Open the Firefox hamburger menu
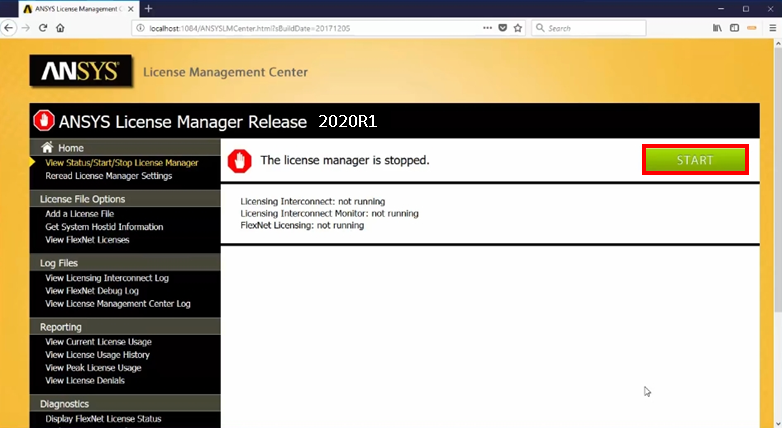The height and width of the screenshot is (428, 782). (773, 28)
